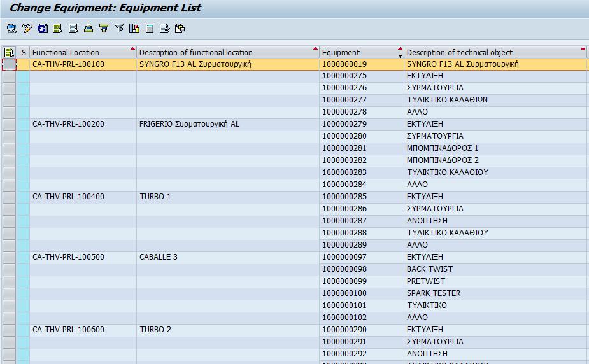Click the Equipment column header
Viewport: 589px width, 364px height.
362,53
